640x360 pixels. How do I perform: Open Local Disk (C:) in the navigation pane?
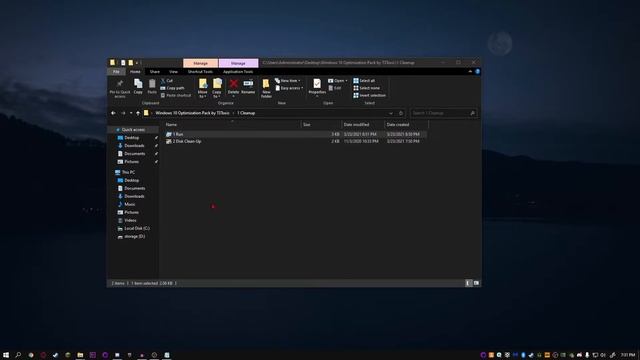coord(137,229)
